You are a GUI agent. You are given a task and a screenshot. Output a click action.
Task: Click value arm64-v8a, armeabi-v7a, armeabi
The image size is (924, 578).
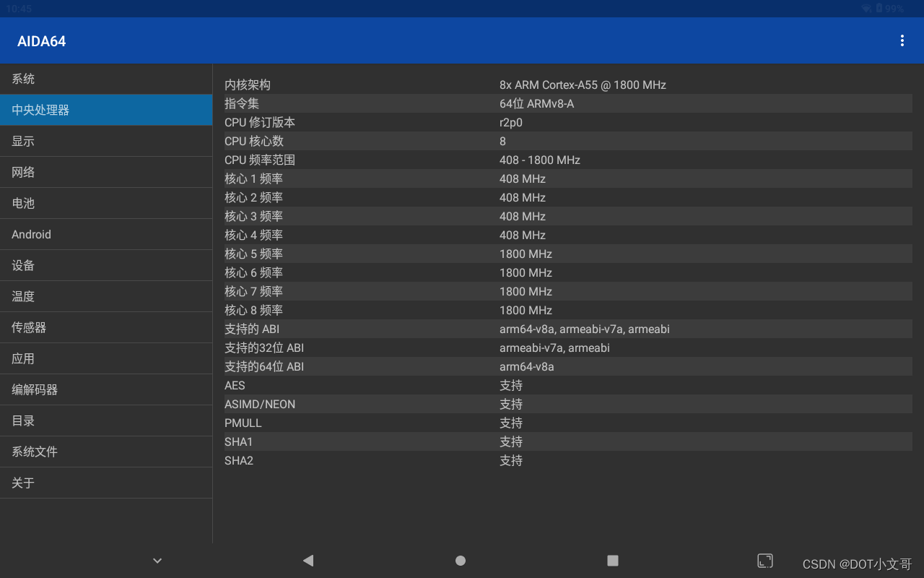pos(585,329)
